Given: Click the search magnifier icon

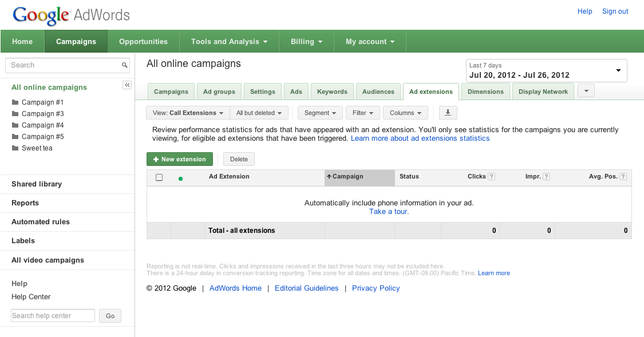Looking at the screenshot, I should point(124,65).
